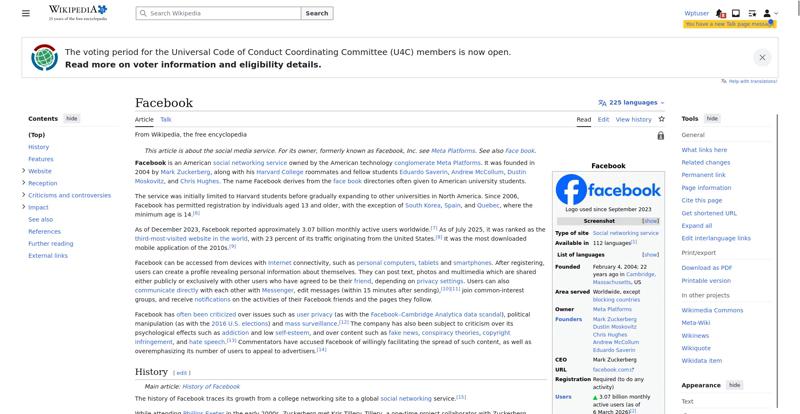Viewport: 800px width, 414px height.
Task: Expand the Website section in contents
Action: (x=23, y=171)
